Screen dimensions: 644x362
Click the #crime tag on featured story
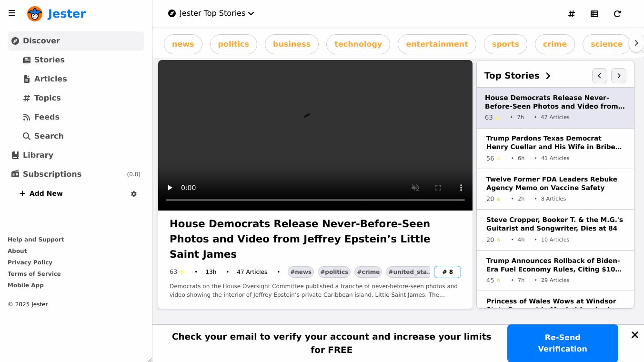coord(368,272)
